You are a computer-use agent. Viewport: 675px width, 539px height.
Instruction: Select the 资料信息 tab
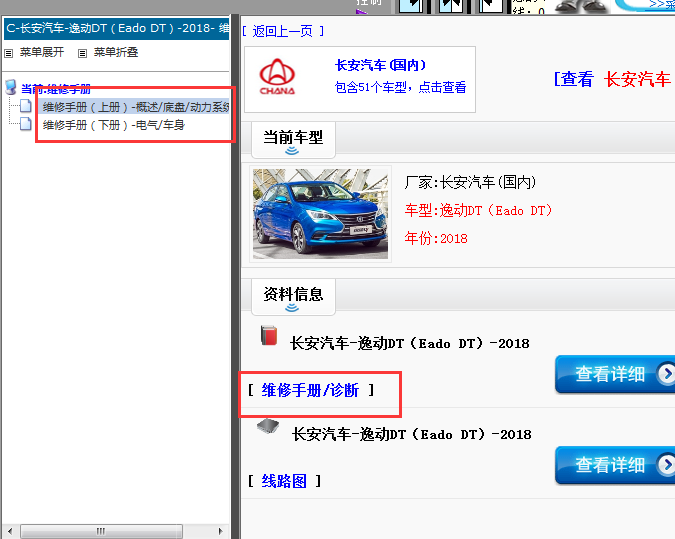(x=293, y=297)
